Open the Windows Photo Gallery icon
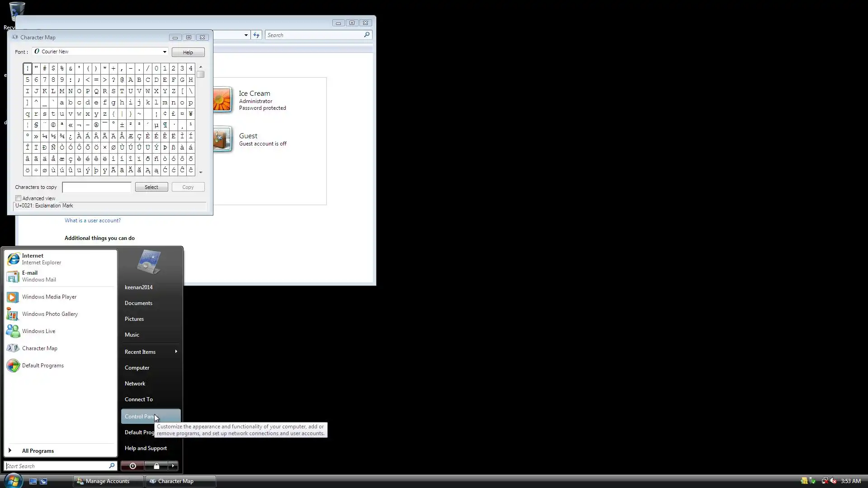Image resolution: width=868 pixels, height=488 pixels. [13, 314]
